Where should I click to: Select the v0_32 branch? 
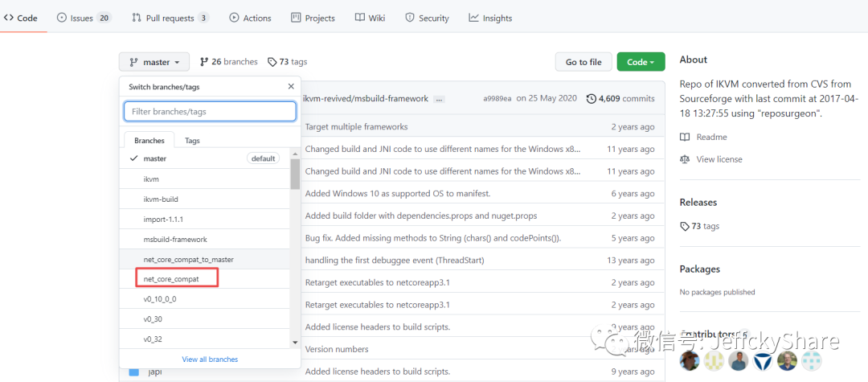coord(205,339)
